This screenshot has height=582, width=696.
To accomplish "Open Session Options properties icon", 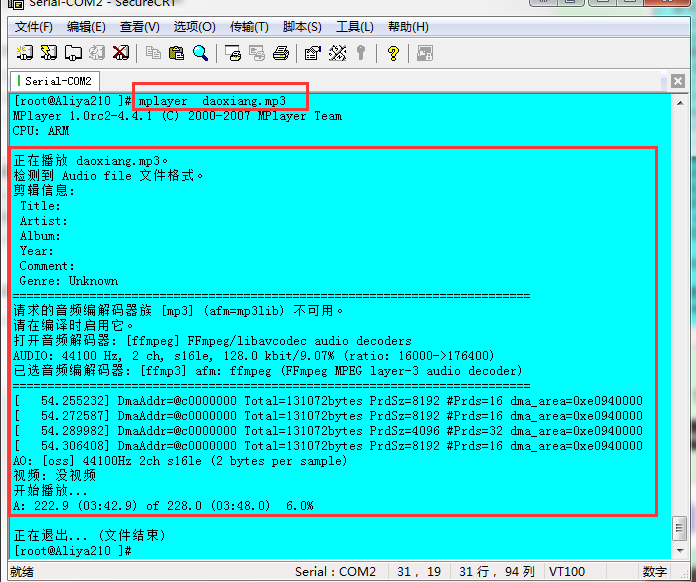I will tap(312, 53).
